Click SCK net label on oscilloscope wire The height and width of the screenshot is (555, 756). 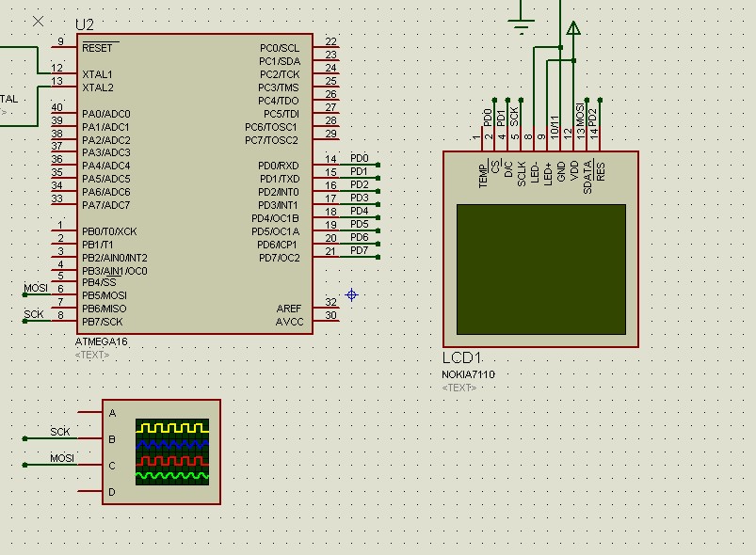[60, 432]
